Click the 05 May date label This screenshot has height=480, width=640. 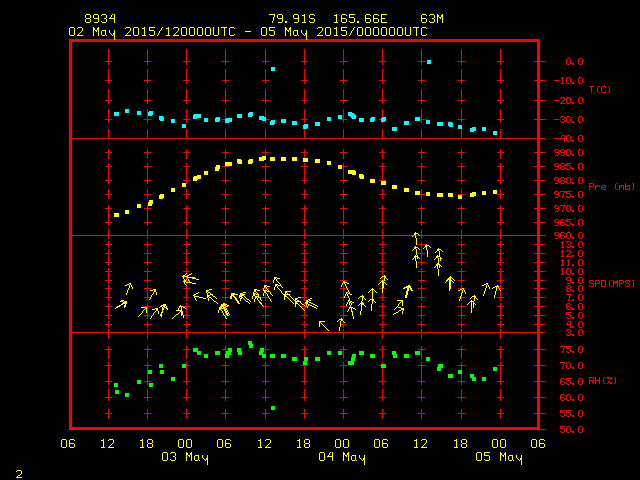498,457
